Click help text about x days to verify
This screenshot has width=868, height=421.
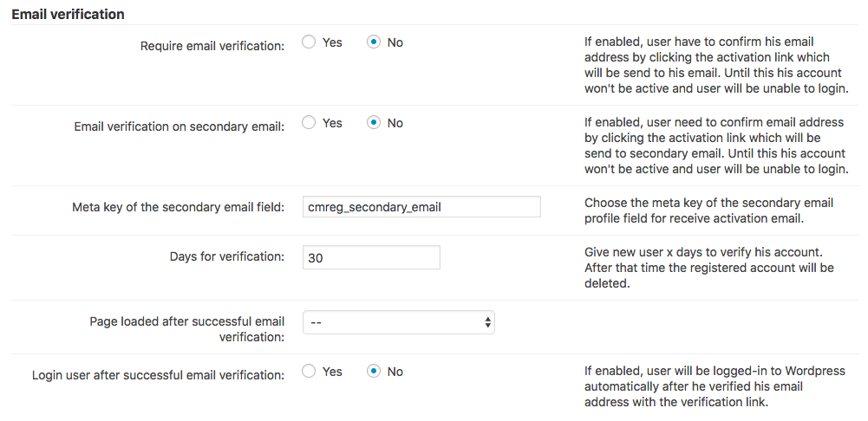coord(708,268)
